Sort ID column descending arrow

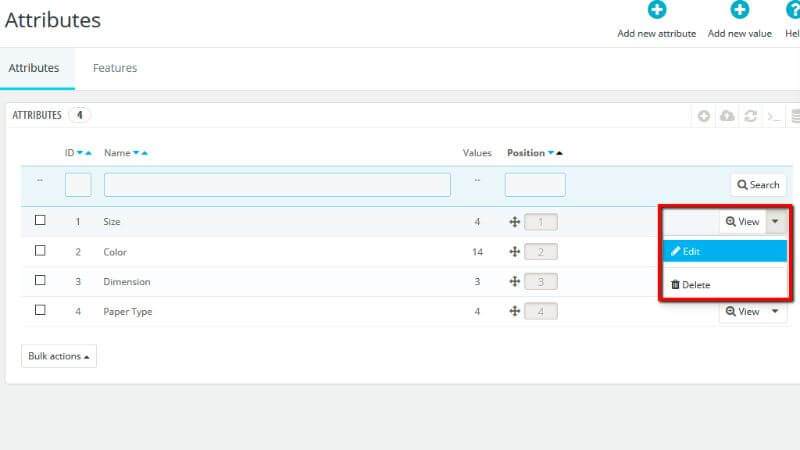tap(80, 153)
